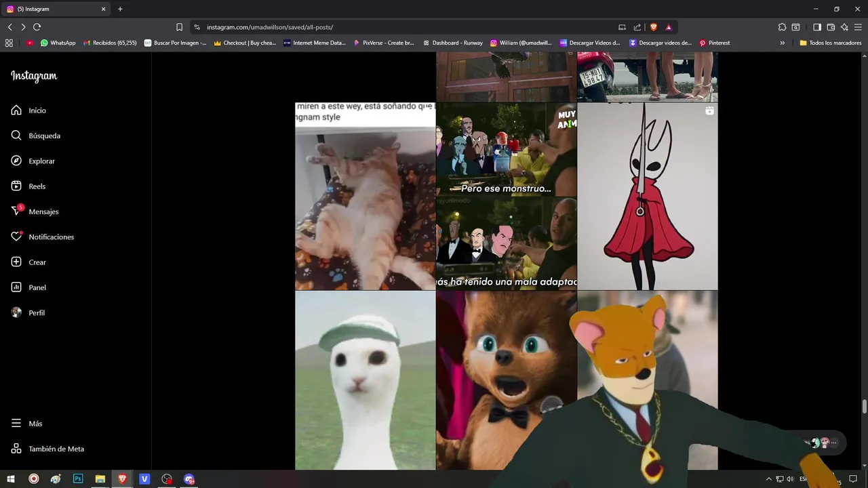Open the Windows Start menu
This screenshot has width=868, height=488.
coord(11,479)
